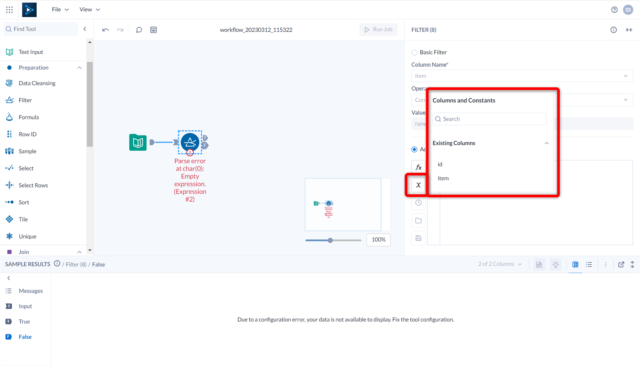
Task: Select the Advanced filter radio button
Action: click(414, 149)
